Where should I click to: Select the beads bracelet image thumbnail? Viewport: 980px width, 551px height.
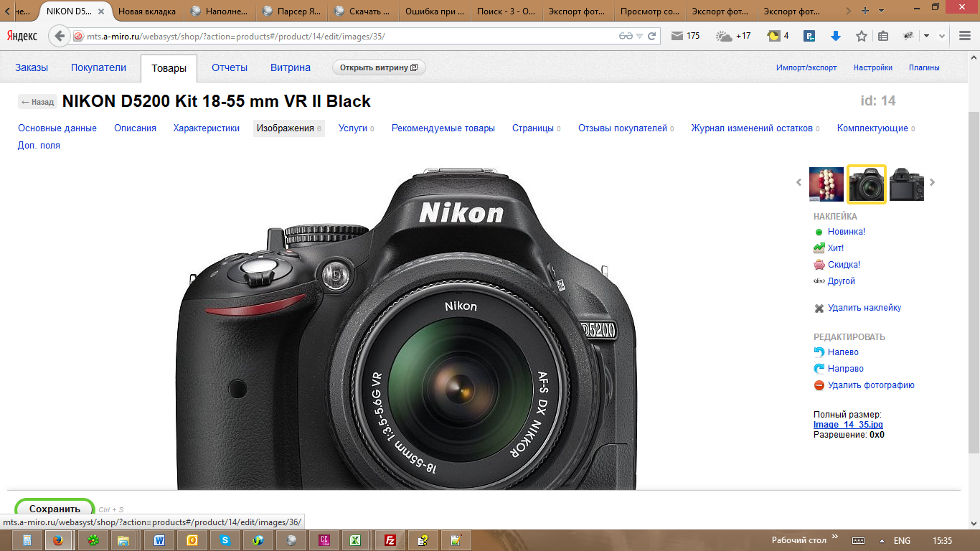(826, 184)
